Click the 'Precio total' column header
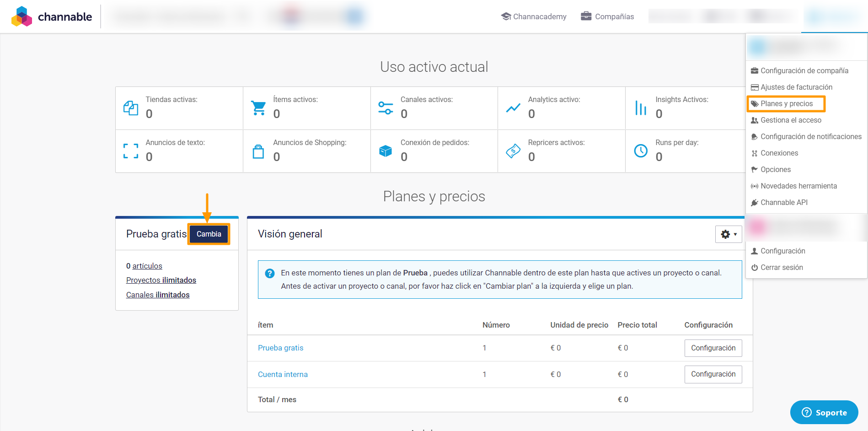 (x=637, y=325)
